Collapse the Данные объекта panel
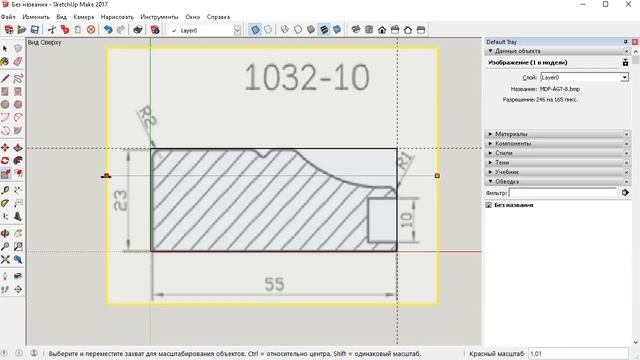 (491, 51)
